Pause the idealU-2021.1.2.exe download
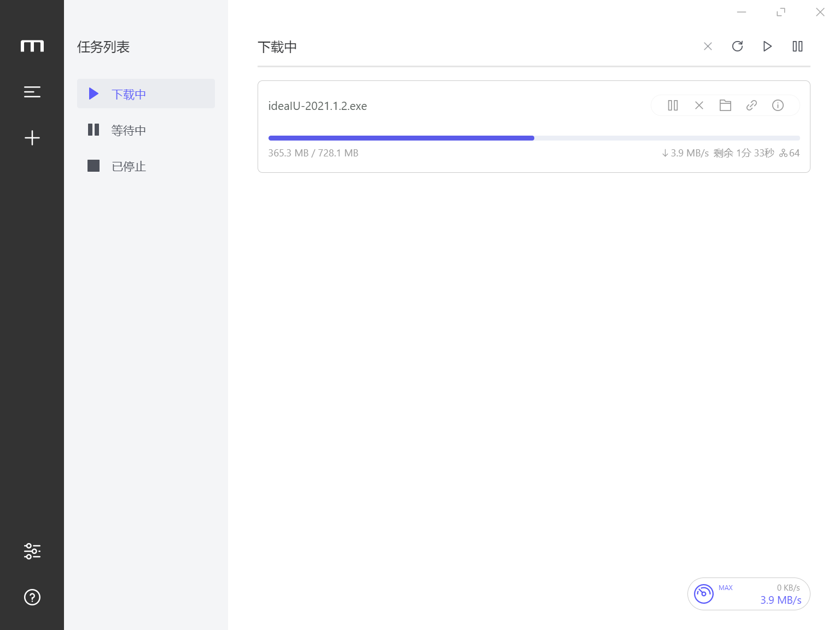840x630 pixels. coord(673,105)
